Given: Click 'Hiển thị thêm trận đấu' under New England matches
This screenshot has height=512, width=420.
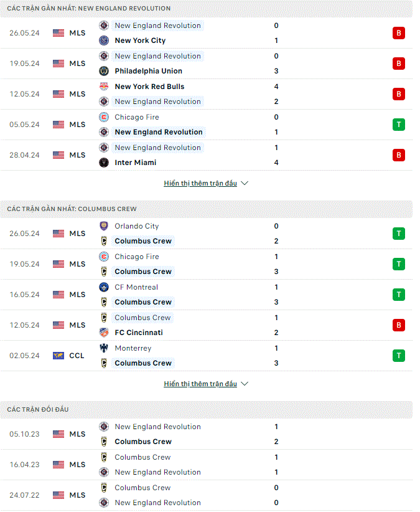Looking at the screenshot, I should (x=200, y=183).
